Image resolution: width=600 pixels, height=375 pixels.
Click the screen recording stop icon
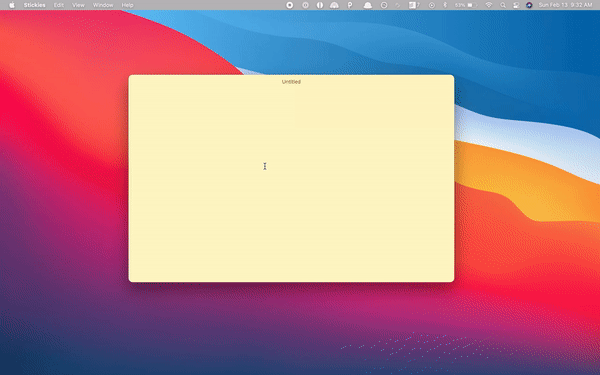tap(290, 5)
